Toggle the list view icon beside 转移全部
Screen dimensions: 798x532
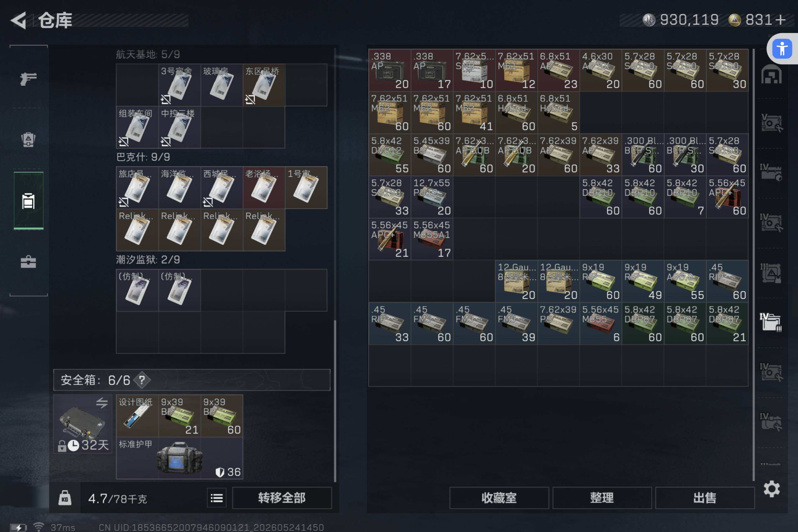click(216, 498)
